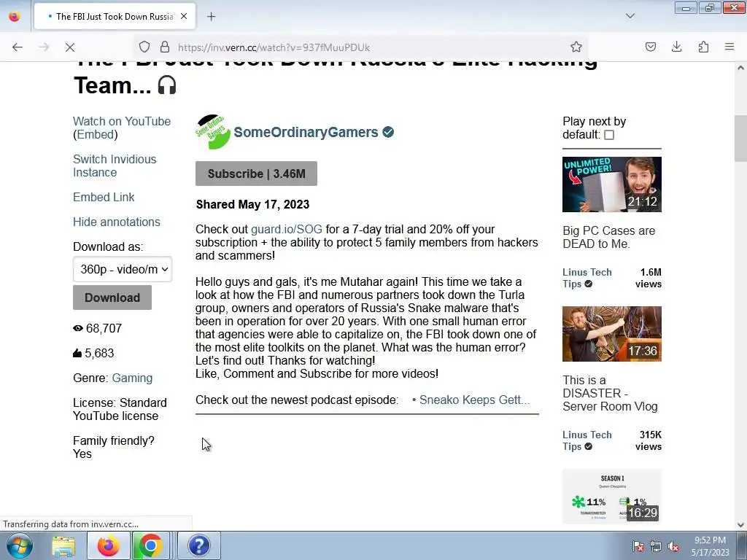The width and height of the screenshot is (747, 560).
Task: Go back to the previous page
Action: [x=18, y=47]
